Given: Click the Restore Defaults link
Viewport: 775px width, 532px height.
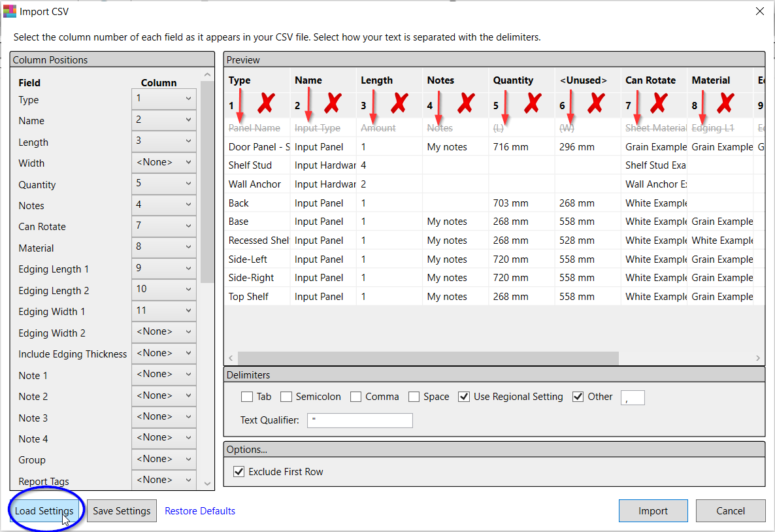Looking at the screenshot, I should pyautogui.click(x=200, y=510).
